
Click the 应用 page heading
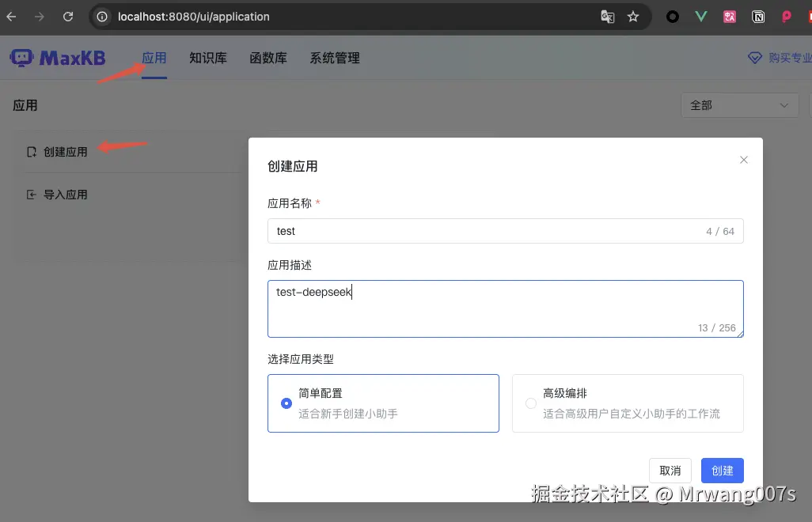25,105
